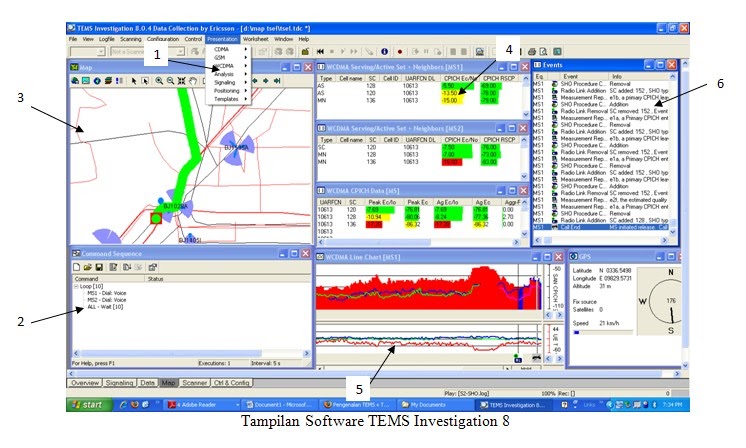The image size is (746, 448).
Task: Switch to the Scanner worksheet tab
Action: click(x=195, y=383)
